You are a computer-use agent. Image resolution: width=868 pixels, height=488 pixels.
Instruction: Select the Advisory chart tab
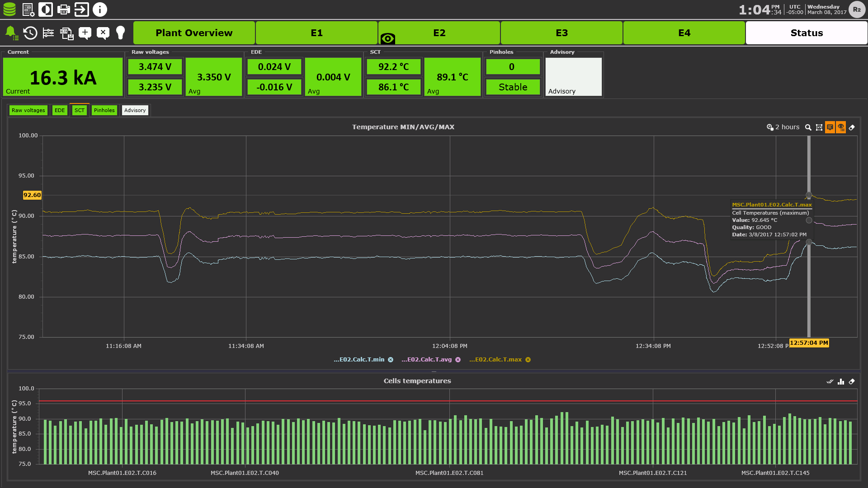(135, 110)
